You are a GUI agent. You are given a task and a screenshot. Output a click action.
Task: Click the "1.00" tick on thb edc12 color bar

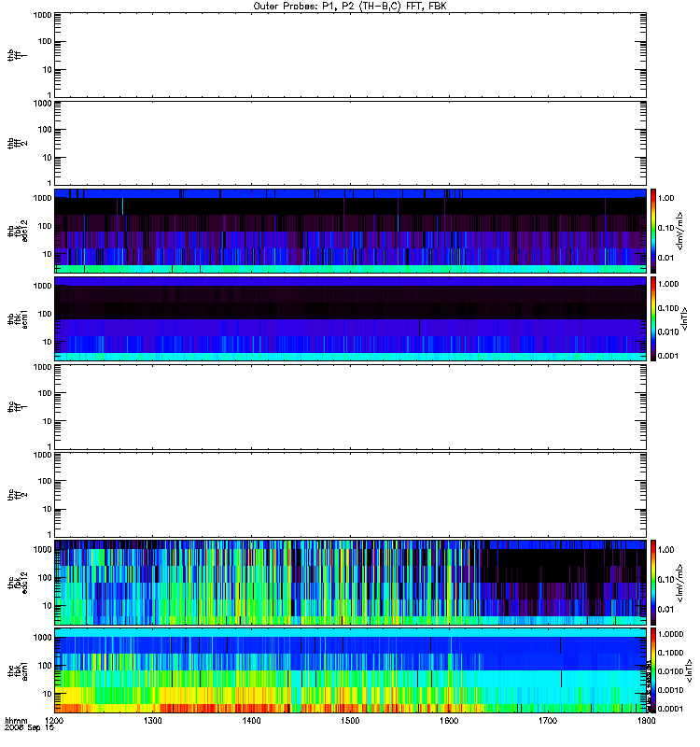pyautogui.click(x=665, y=198)
